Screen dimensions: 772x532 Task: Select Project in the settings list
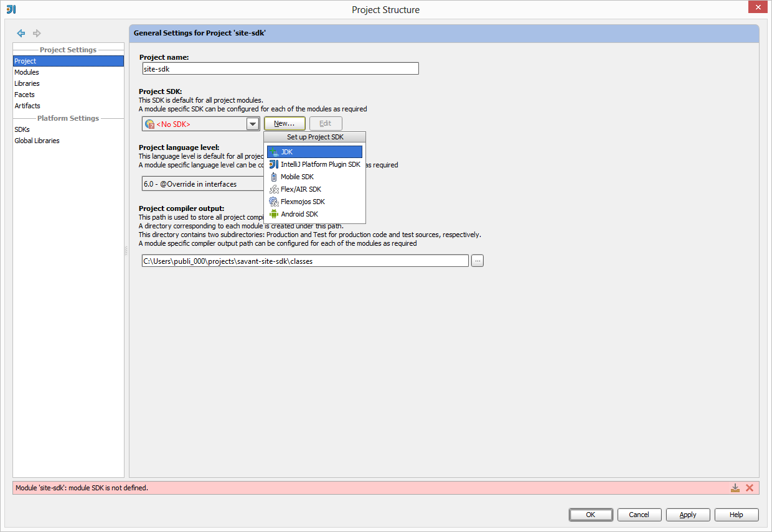pos(68,61)
